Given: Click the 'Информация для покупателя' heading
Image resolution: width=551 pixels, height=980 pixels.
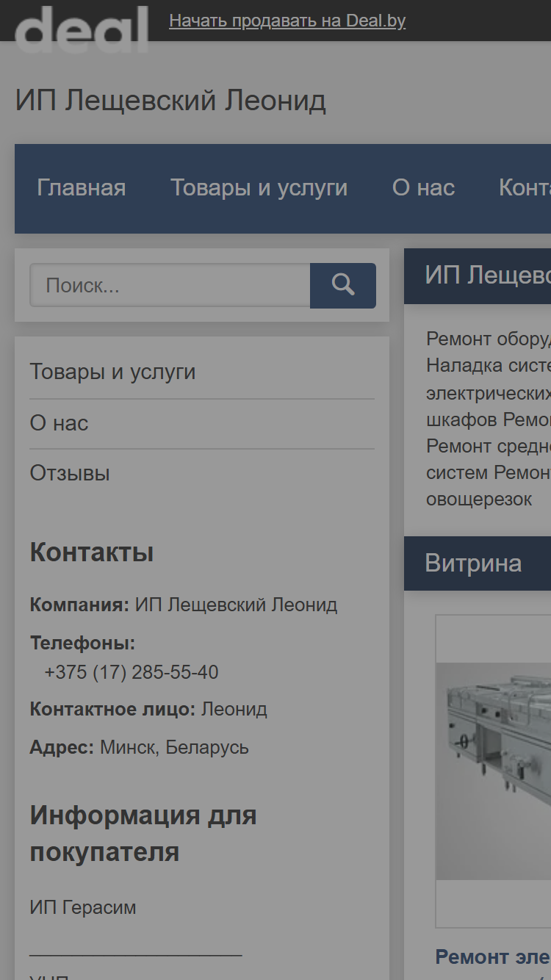Looking at the screenshot, I should 143,833.
